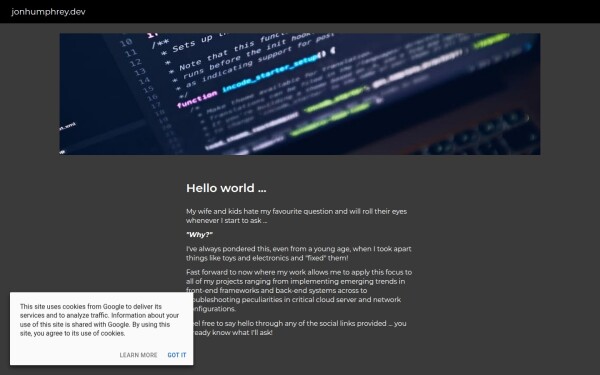Click the paragraph starting "I've always pondered this"
Viewport: 600px width, 375px height.
299,253
